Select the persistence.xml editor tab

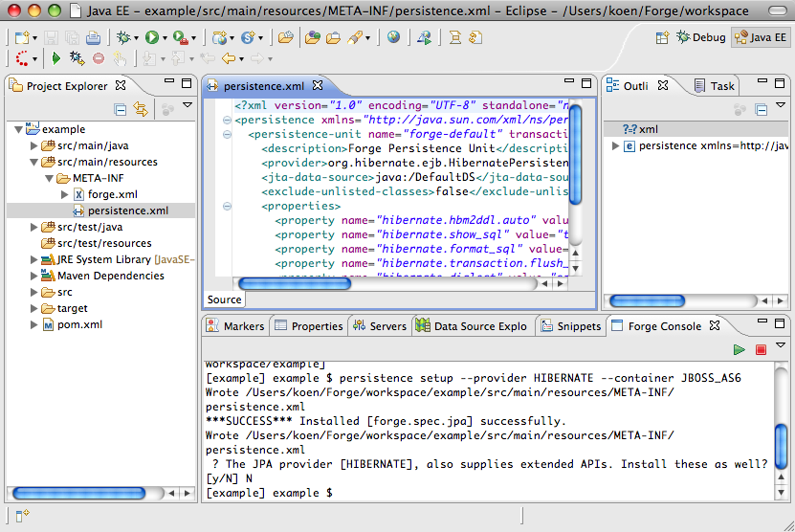coord(264,86)
